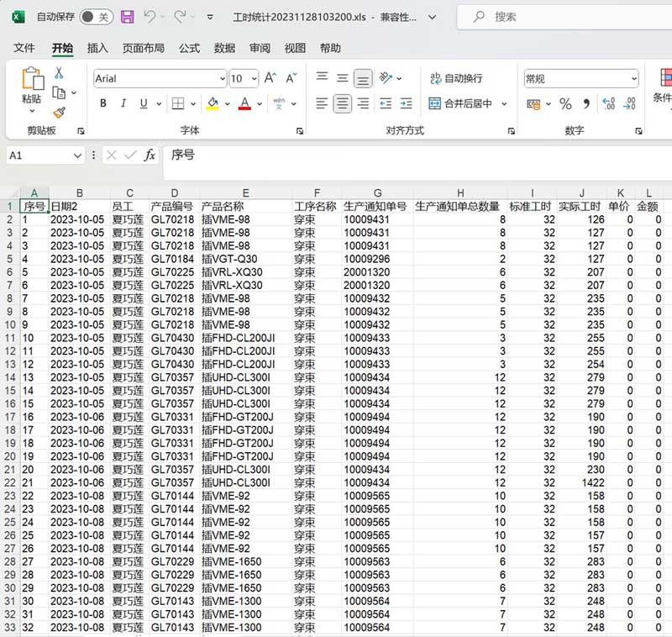Click the 合并后居中 merge button
Viewport: 672px width, 637px height.
point(460,104)
